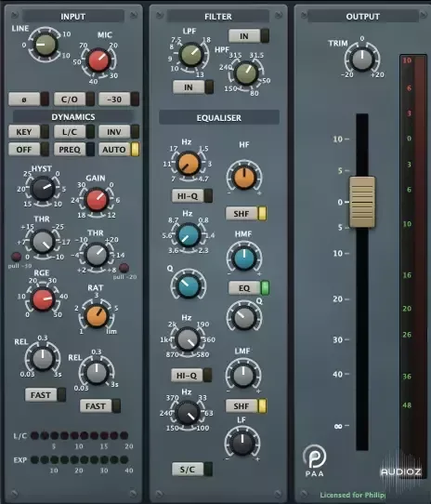
Task: Toggle the SHF button under HF gain
Action: (246, 214)
